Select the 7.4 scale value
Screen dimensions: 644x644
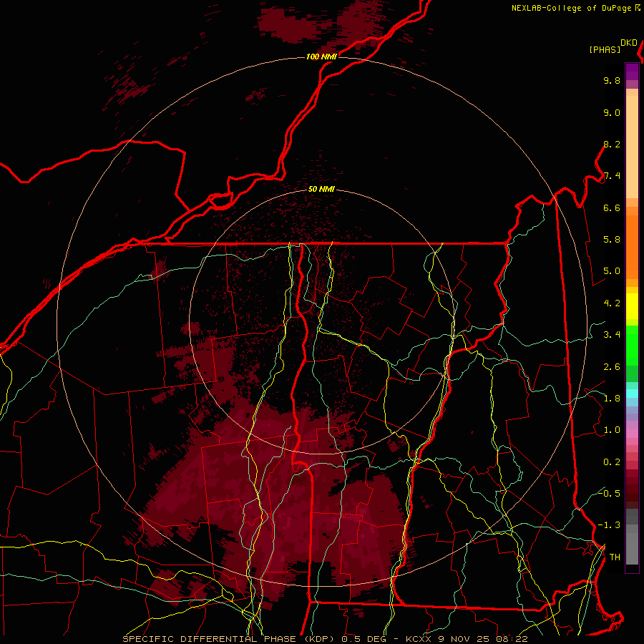pyautogui.click(x=612, y=176)
